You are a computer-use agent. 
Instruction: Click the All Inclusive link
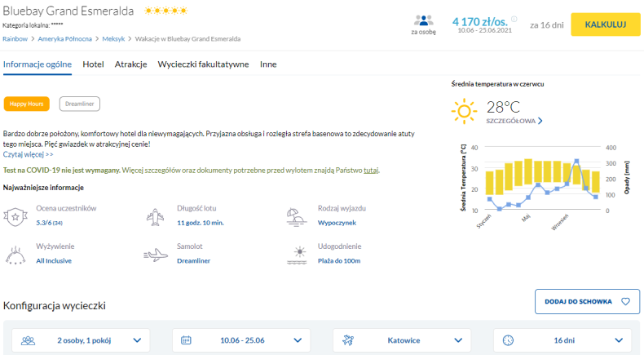[54, 261]
